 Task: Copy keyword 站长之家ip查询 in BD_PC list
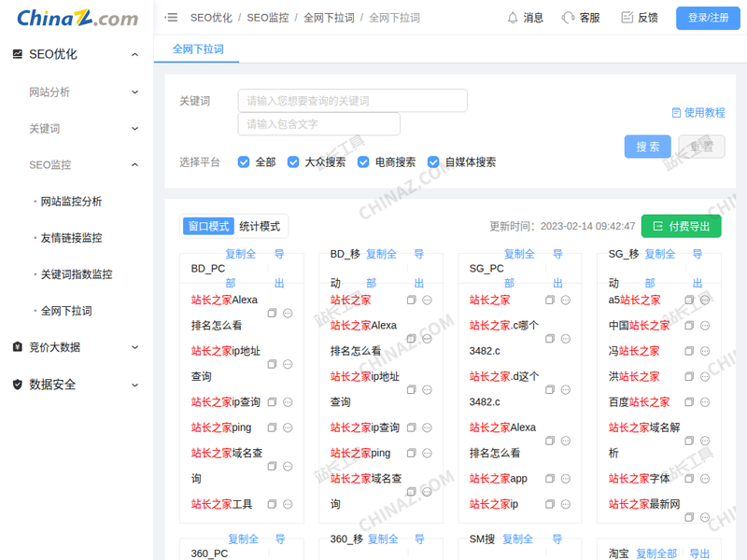272,402
